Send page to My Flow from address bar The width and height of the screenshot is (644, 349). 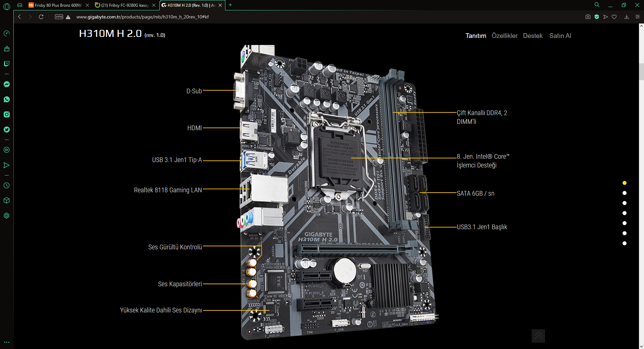(605, 17)
